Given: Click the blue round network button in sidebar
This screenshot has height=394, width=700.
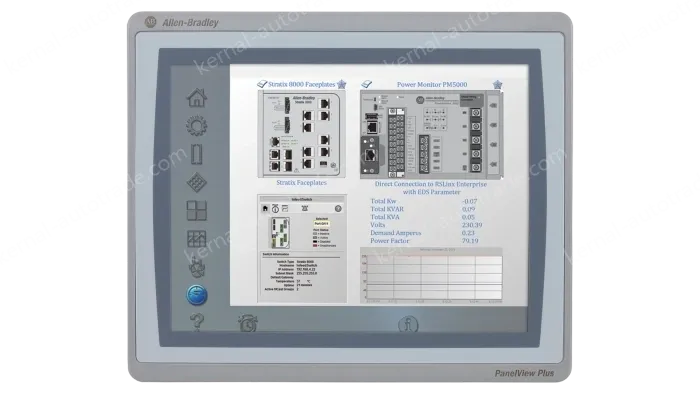Looking at the screenshot, I should tap(196, 295).
